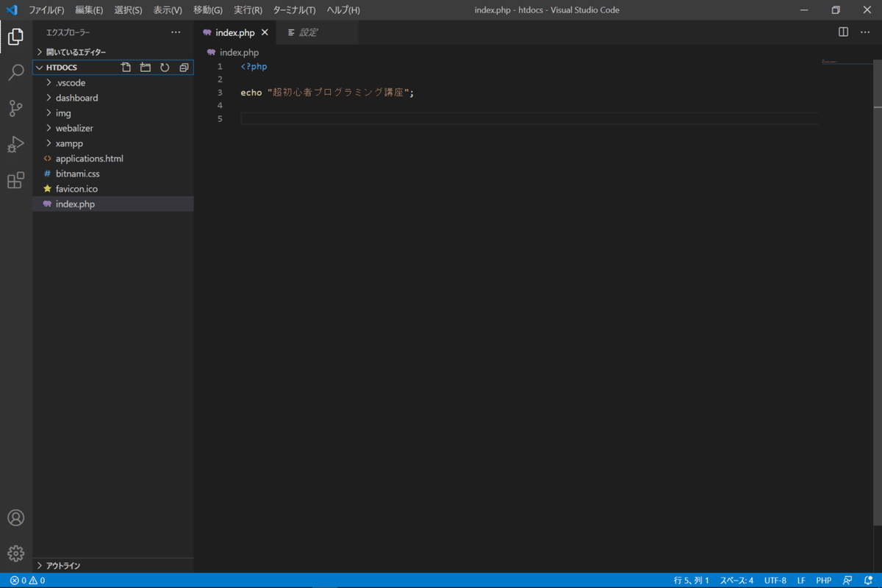Open the 選択(S) menu

click(128, 10)
